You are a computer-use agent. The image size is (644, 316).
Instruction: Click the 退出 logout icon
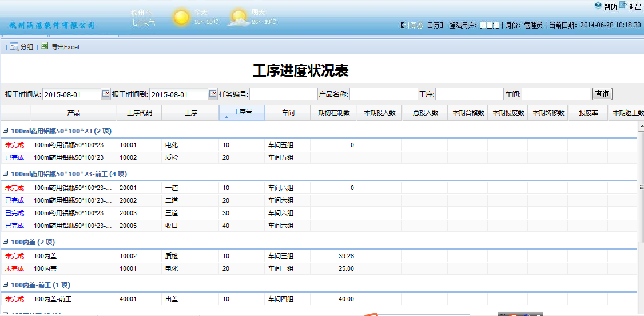click(x=623, y=5)
